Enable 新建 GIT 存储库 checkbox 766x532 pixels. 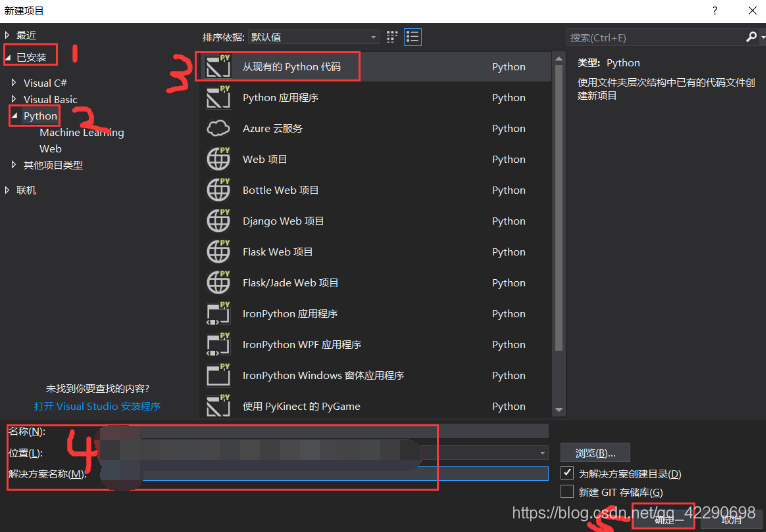pos(567,491)
